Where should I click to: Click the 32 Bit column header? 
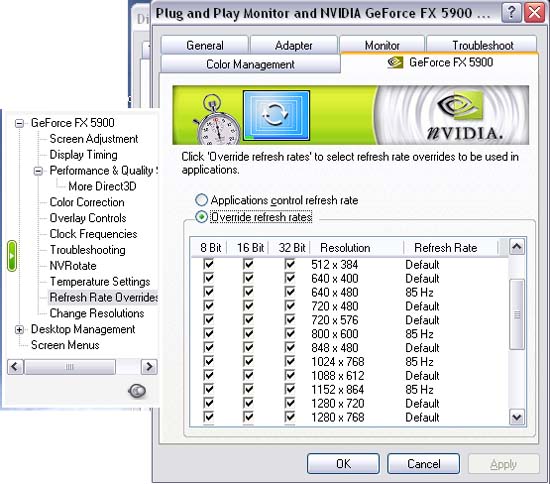point(290,248)
